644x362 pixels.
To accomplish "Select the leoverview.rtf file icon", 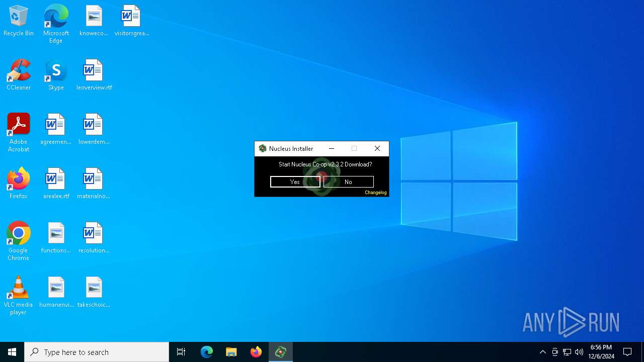I will (x=94, y=75).
